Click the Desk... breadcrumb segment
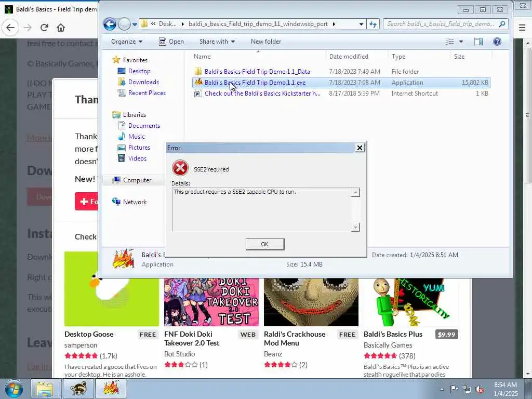Viewport: 532px width, 399px height. pyautogui.click(x=168, y=24)
